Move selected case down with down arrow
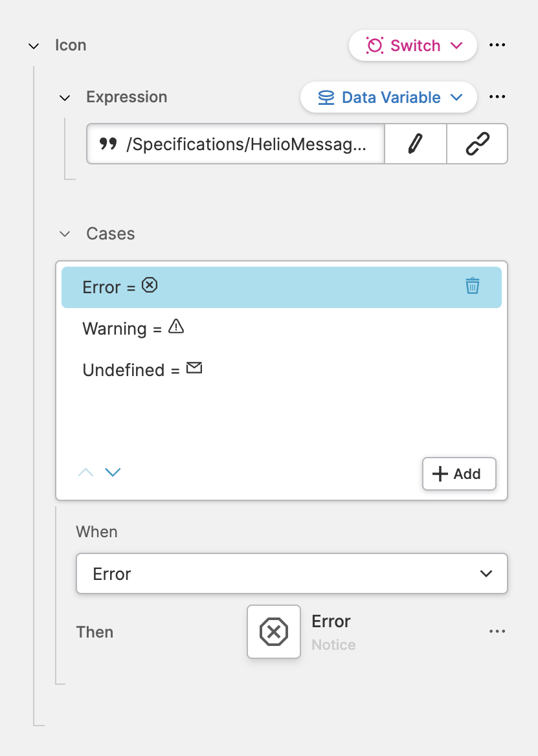 pos(113,472)
